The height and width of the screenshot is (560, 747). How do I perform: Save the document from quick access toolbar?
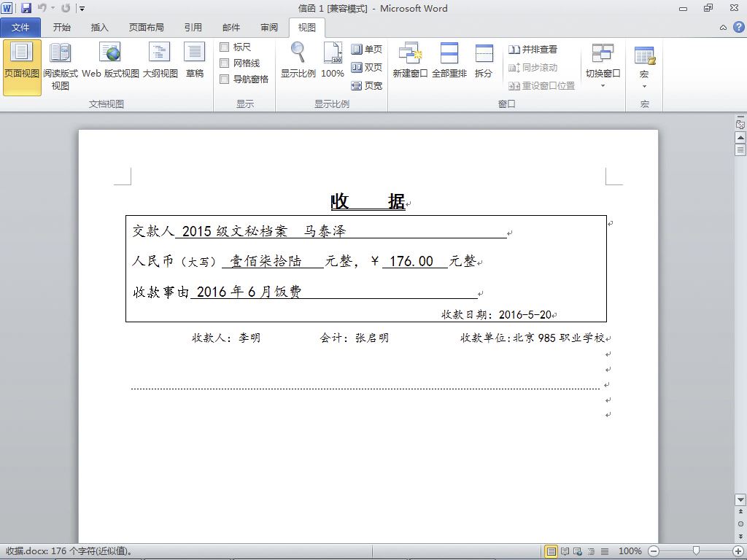(x=26, y=8)
